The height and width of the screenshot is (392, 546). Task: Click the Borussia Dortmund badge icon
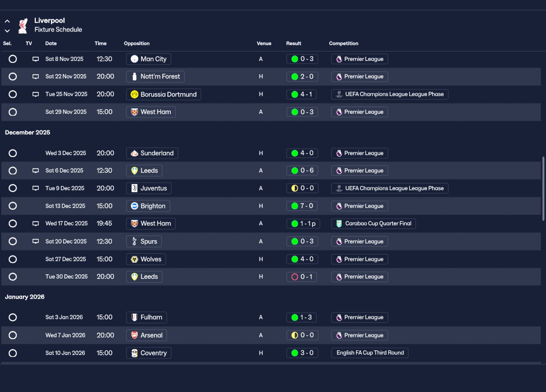(x=134, y=94)
